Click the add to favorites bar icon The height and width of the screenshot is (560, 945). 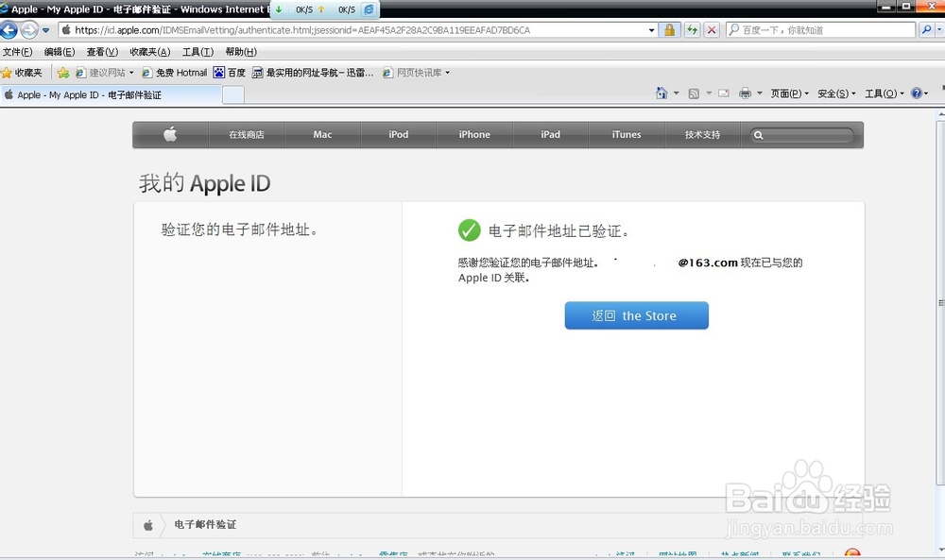[62, 73]
